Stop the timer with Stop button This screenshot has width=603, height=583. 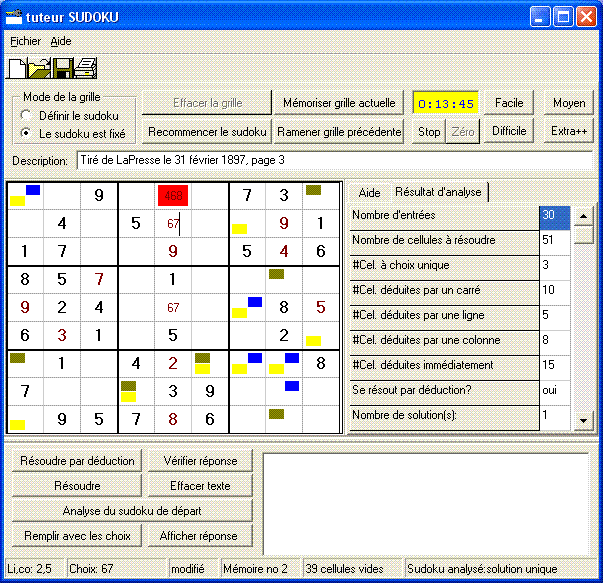click(429, 132)
